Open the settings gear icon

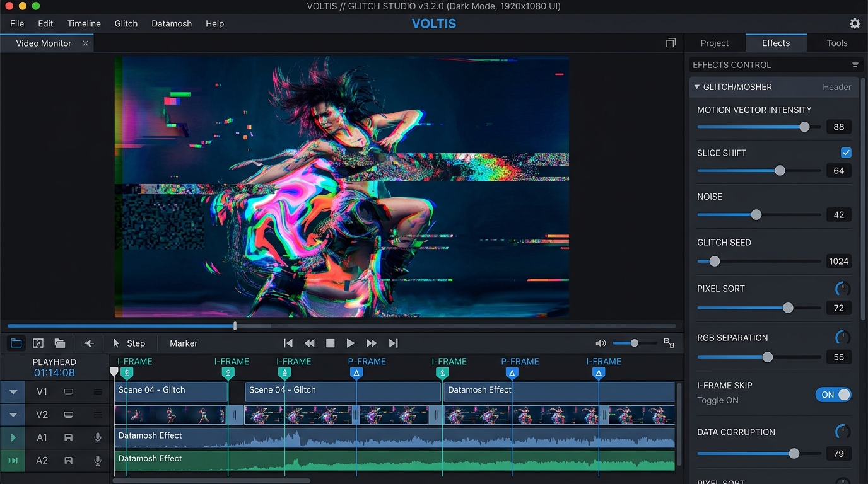[855, 23]
